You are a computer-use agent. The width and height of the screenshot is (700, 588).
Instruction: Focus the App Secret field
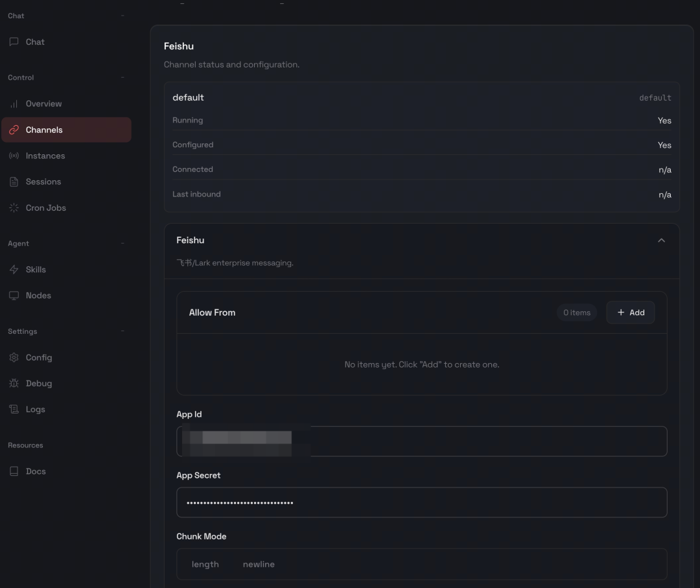pos(421,502)
